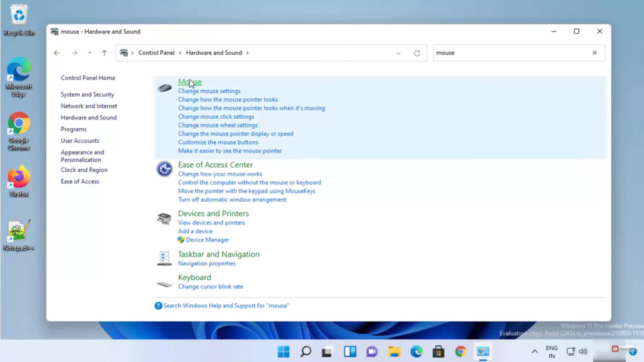Refresh the Control Panel view
The image size is (644, 362).
tap(417, 53)
